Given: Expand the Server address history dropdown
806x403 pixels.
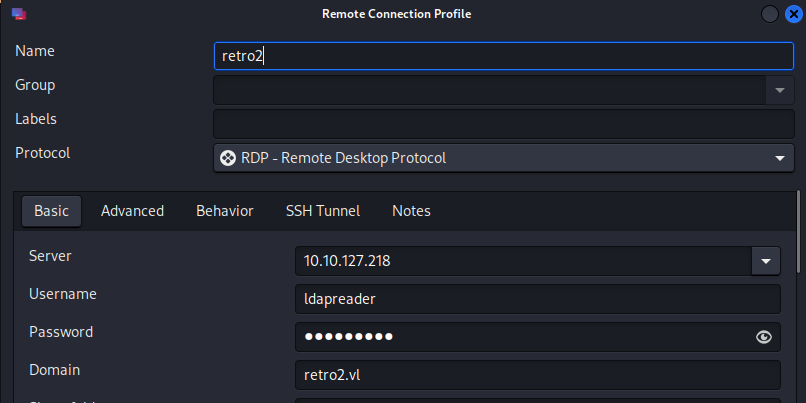Looking at the screenshot, I should click(x=765, y=261).
